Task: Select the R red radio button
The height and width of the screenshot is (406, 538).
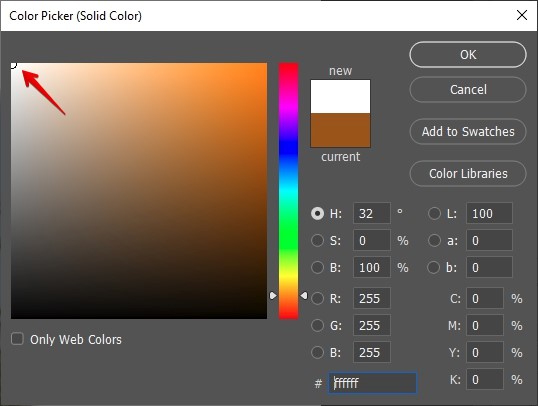Action: 317,298
